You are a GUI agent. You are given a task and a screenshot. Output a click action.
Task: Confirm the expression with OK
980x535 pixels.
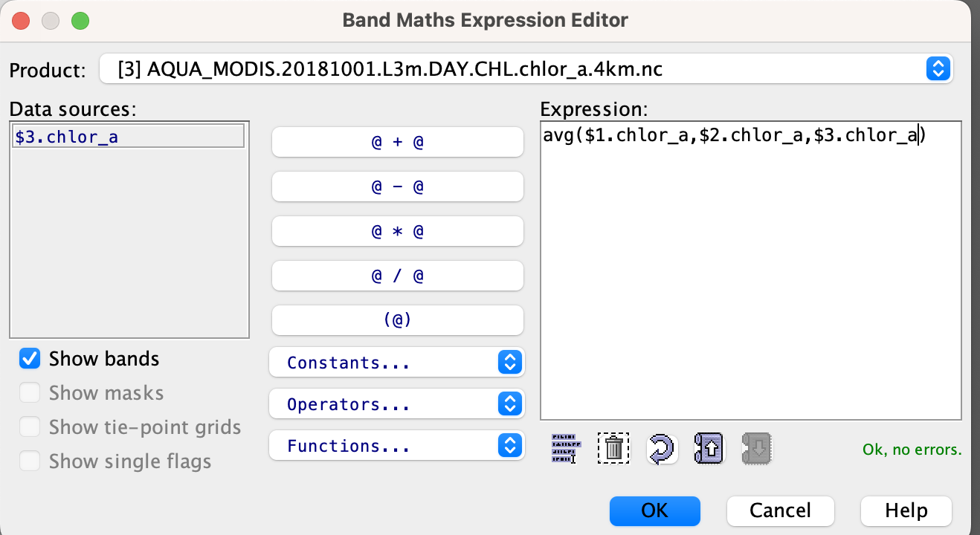click(x=655, y=510)
